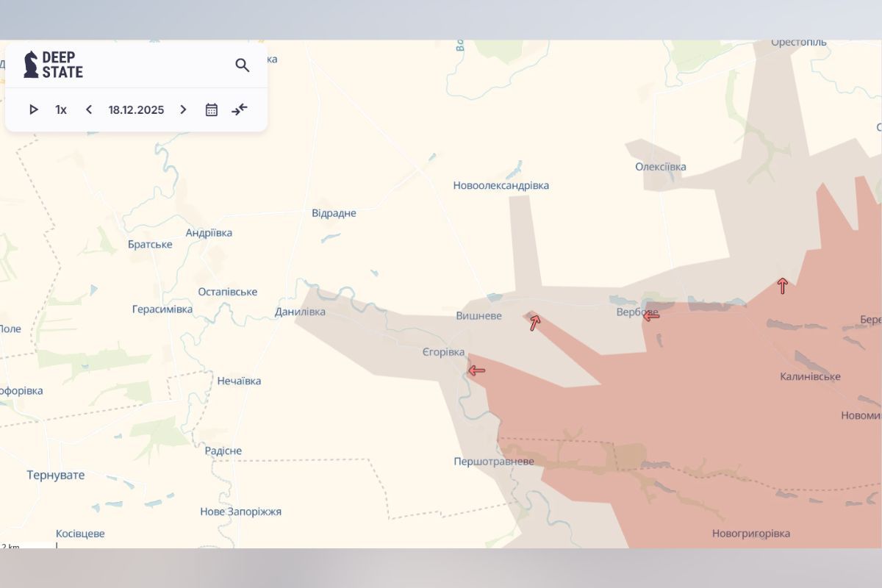Click the Новогригорівка settlement label

point(751,533)
